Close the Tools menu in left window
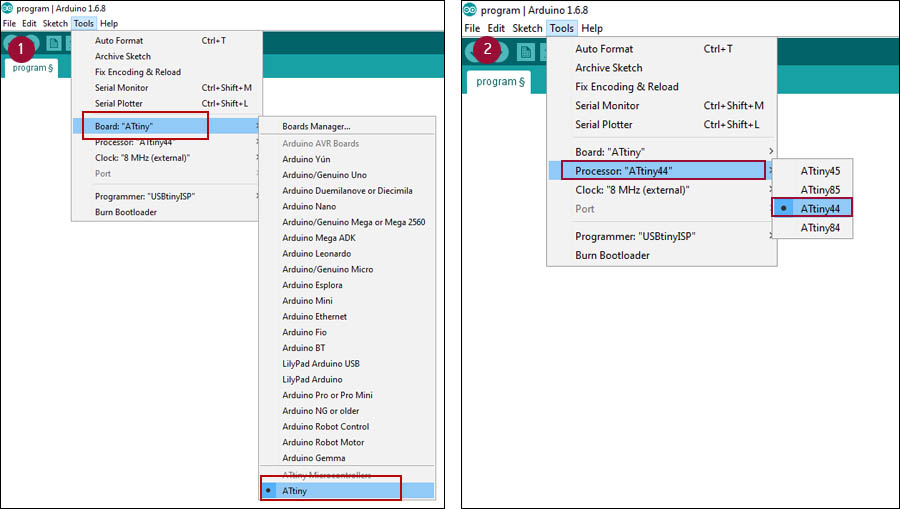900x509 pixels. coord(83,24)
